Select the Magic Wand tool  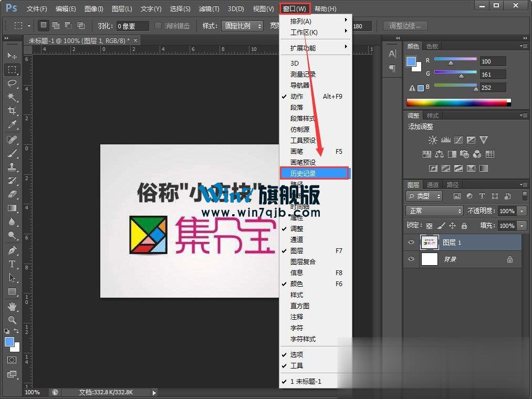click(x=12, y=97)
